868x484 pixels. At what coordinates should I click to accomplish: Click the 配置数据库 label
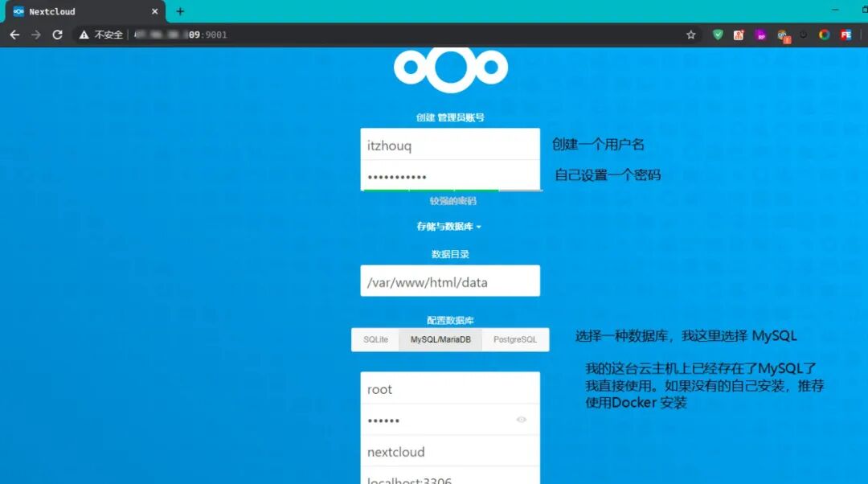click(x=450, y=320)
